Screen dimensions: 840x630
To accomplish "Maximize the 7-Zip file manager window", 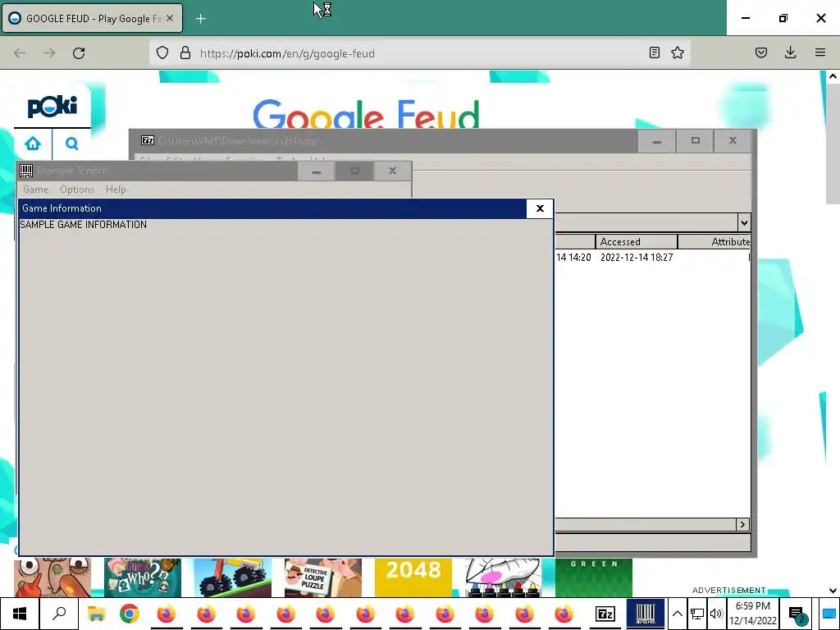I will pyautogui.click(x=695, y=141).
